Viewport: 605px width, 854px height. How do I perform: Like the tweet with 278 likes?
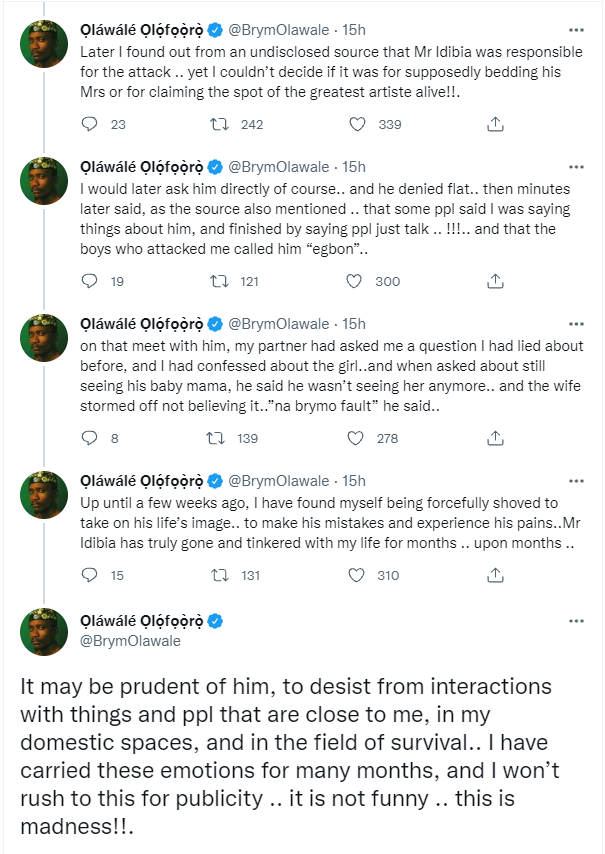click(x=354, y=438)
